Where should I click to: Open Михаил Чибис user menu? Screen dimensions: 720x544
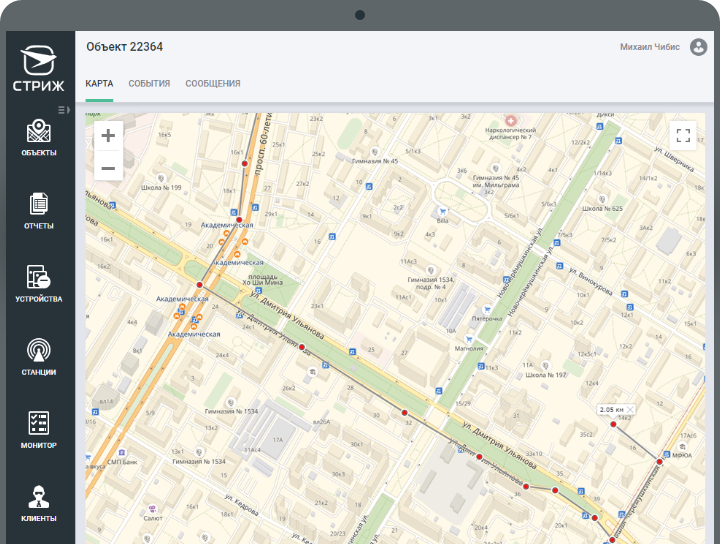[x=650, y=47]
